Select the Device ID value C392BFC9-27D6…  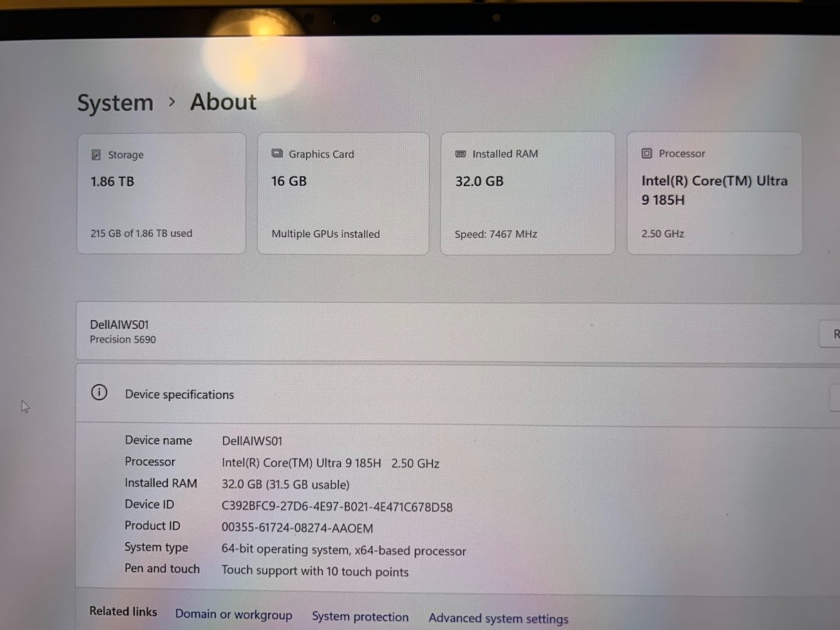[337, 507]
